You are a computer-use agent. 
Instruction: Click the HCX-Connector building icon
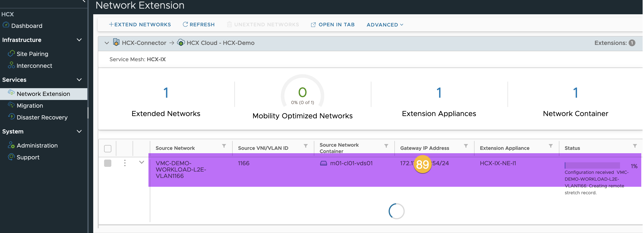coord(116,42)
